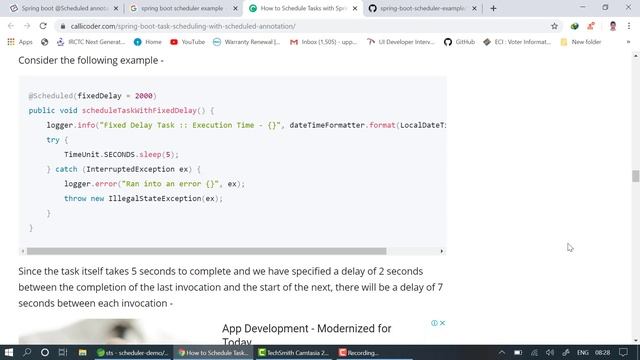Open a new browser tab
Image resolution: width=640 pixels, height=360 pixels.
(493, 8)
